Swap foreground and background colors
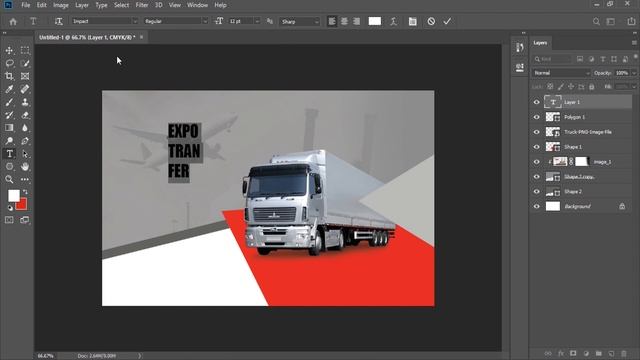This screenshot has height=360, width=640. click(x=25, y=191)
